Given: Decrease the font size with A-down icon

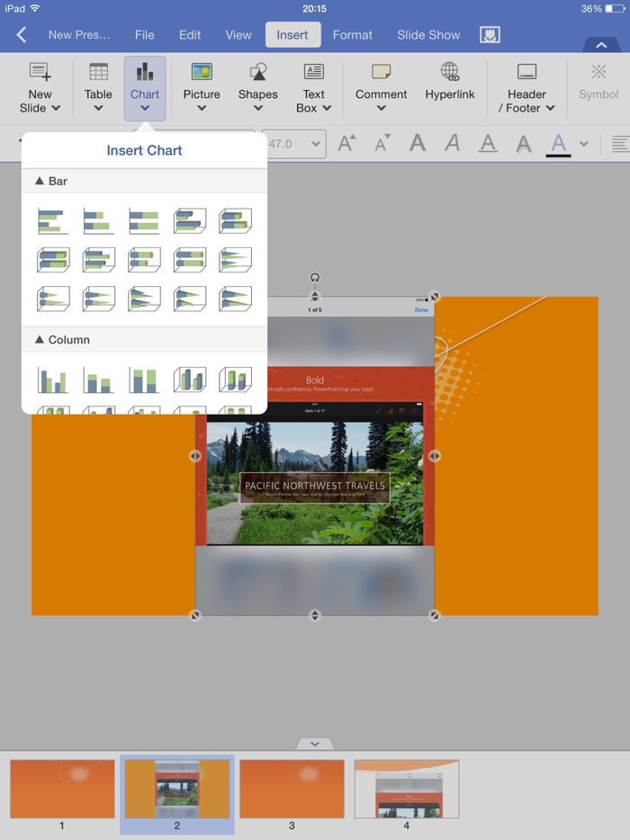Looking at the screenshot, I should pyautogui.click(x=382, y=143).
